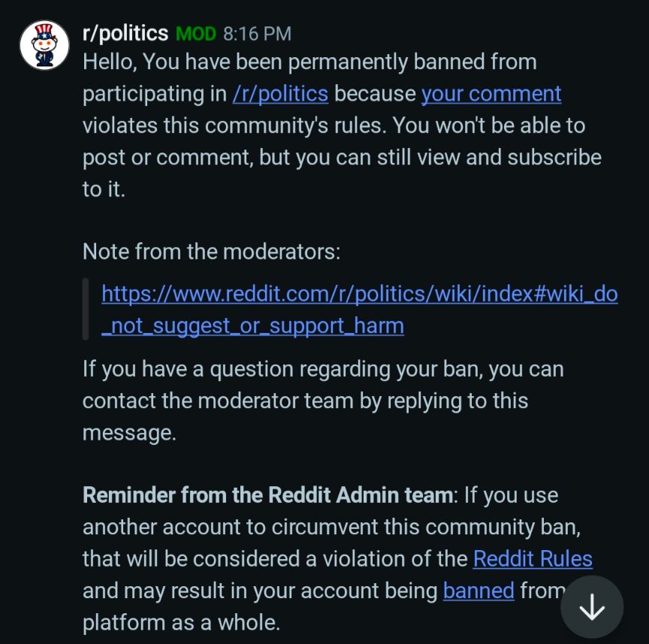Tap the 8:16 PM message timestamp
649x644 pixels.
coord(257,34)
